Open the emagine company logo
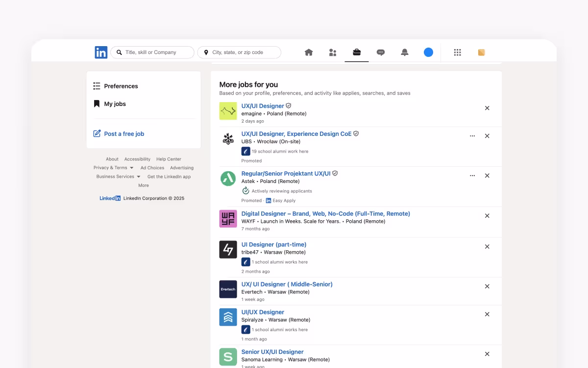 (228, 111)
